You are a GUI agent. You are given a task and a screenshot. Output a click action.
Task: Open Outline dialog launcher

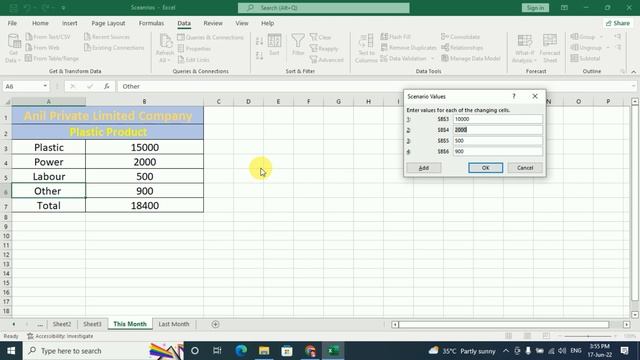click(623, 71)
